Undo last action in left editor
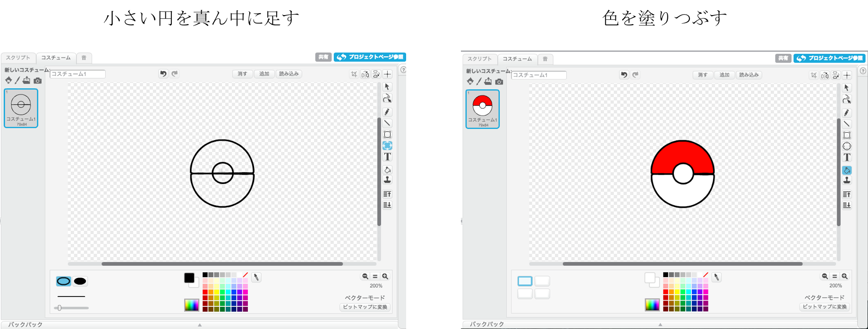This screenshot has width=868, height=329. point(163,74)
